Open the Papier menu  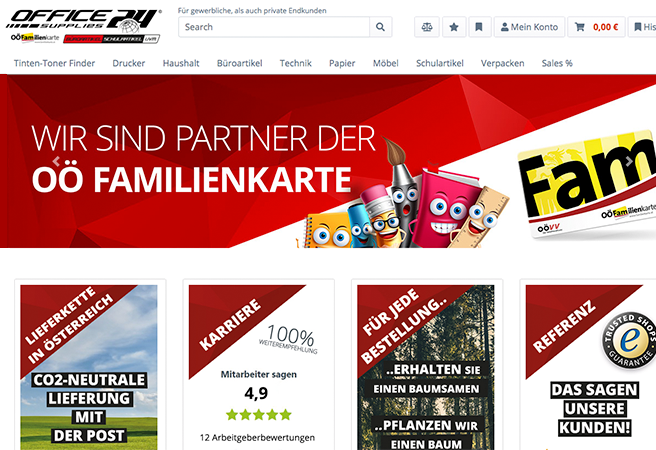(x=342, y=63)
